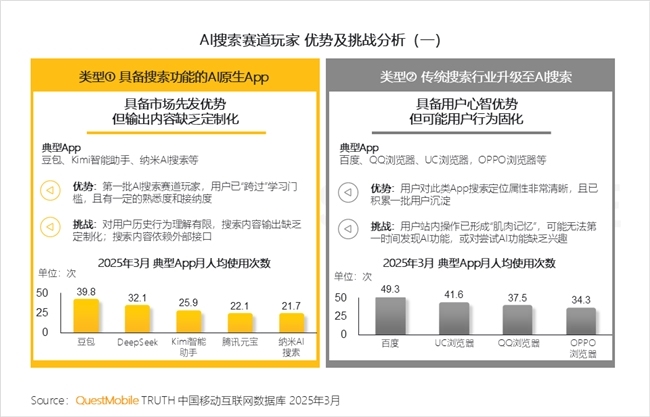The height and width of the screenshot is (417, 650).
Task: Select the OPPO浏览器 bar labeled 34.3
Action: pyautogui.click(x=581, y=321)
